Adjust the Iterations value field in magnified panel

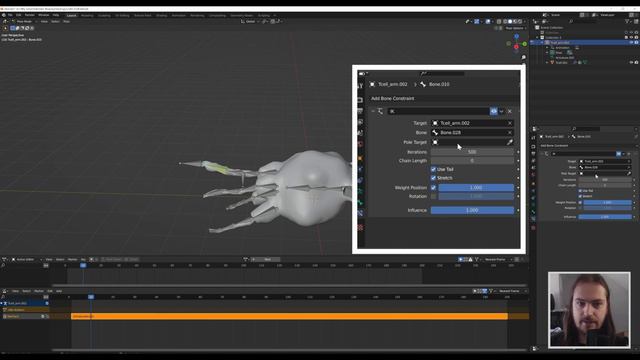[472, 152]
